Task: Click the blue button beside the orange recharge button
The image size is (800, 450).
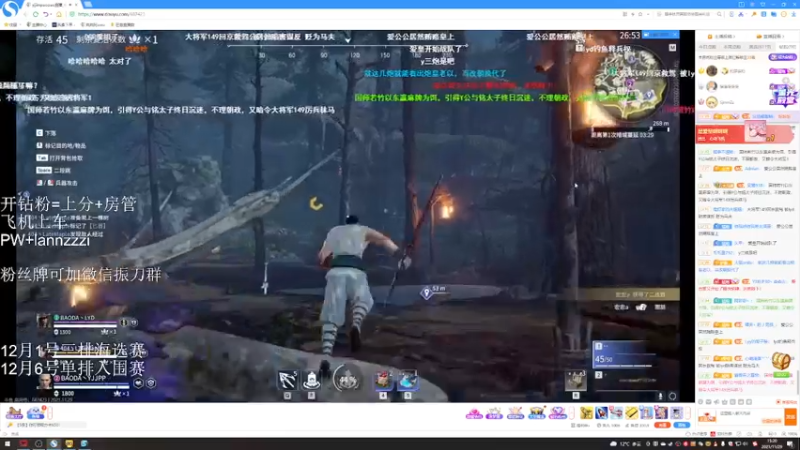Action: 682,425
